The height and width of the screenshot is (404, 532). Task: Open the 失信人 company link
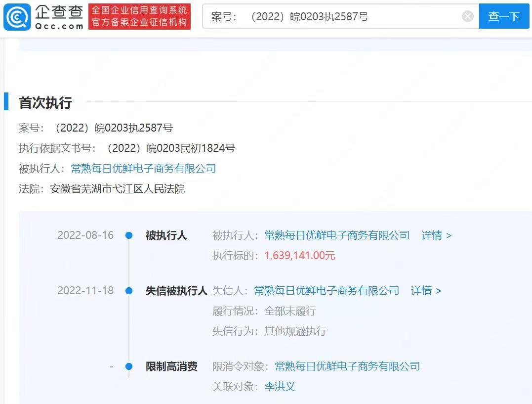(x=327, y=291)
